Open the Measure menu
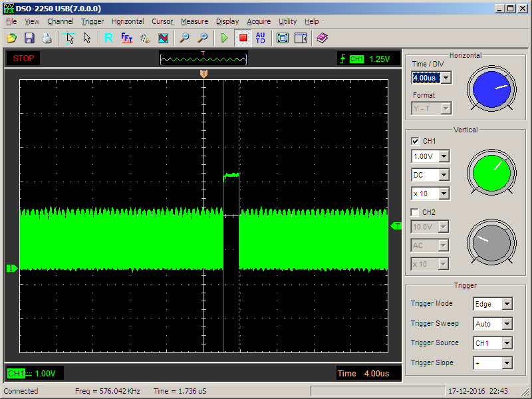532x399 pixels. [x=194, y=21]
